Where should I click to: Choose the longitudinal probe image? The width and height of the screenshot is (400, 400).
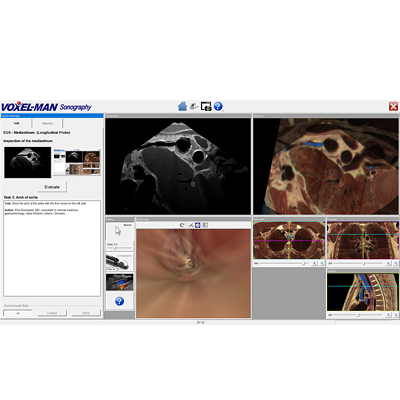click(119, 262)
